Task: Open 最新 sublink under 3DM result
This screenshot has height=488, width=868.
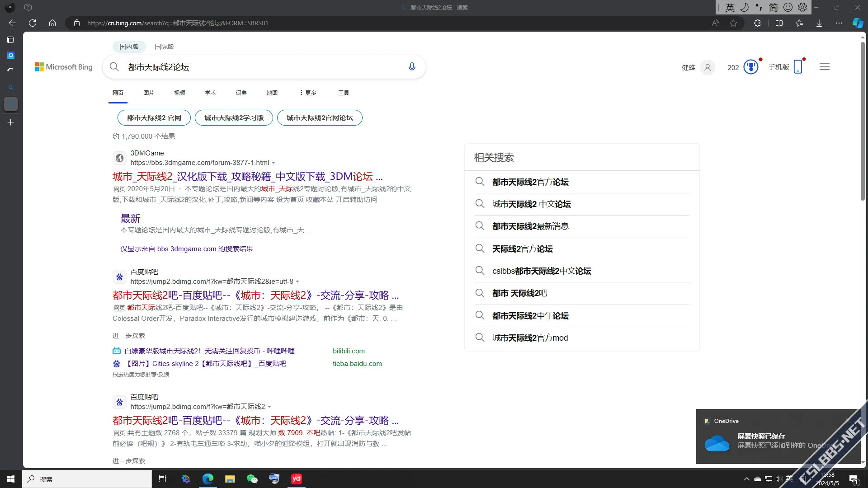Action: point(130,219)
